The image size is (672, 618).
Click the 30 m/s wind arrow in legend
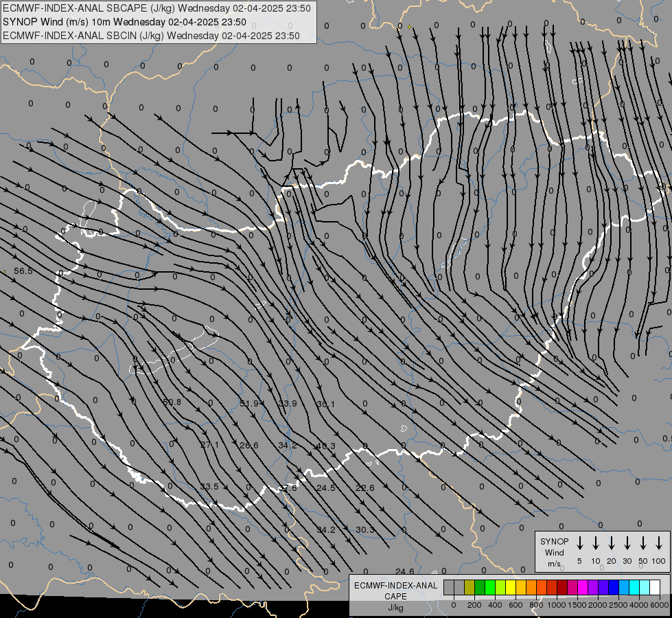[627, 543]
